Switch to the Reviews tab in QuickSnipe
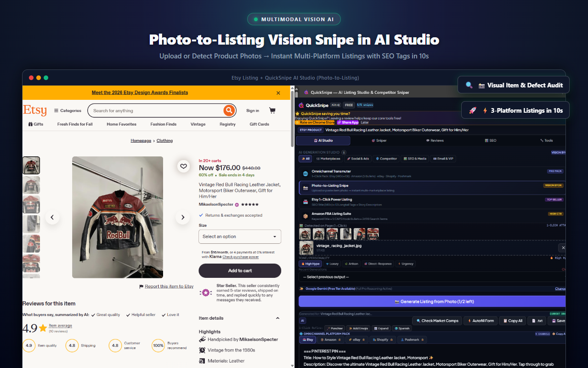 pyautogui.click(x=435, y=140)
